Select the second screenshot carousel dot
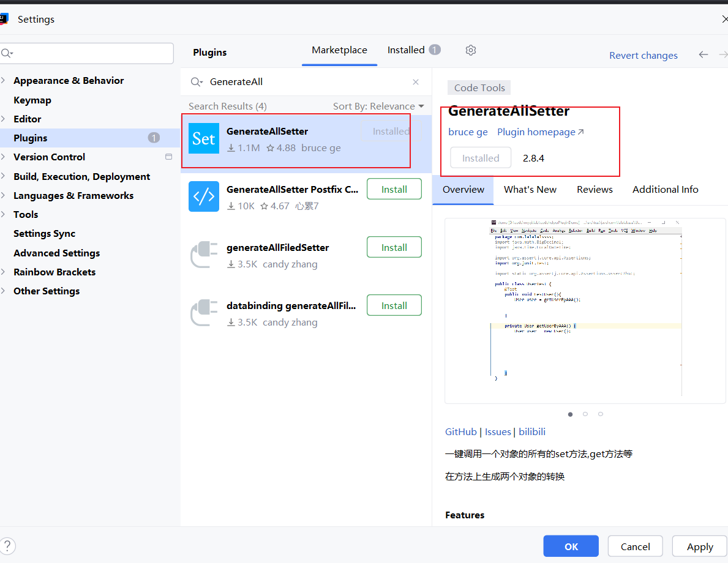This screenshot has width=728, height=563. coord(585,414)
